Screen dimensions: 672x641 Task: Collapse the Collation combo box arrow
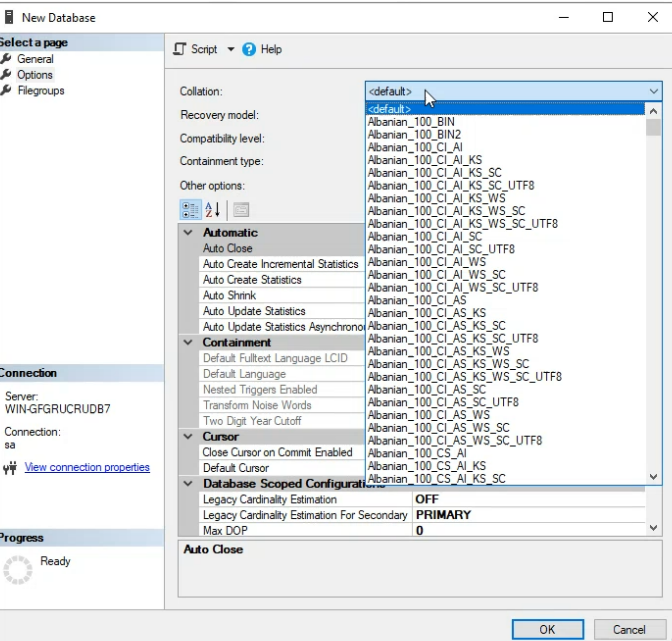[x=653, y=91]
